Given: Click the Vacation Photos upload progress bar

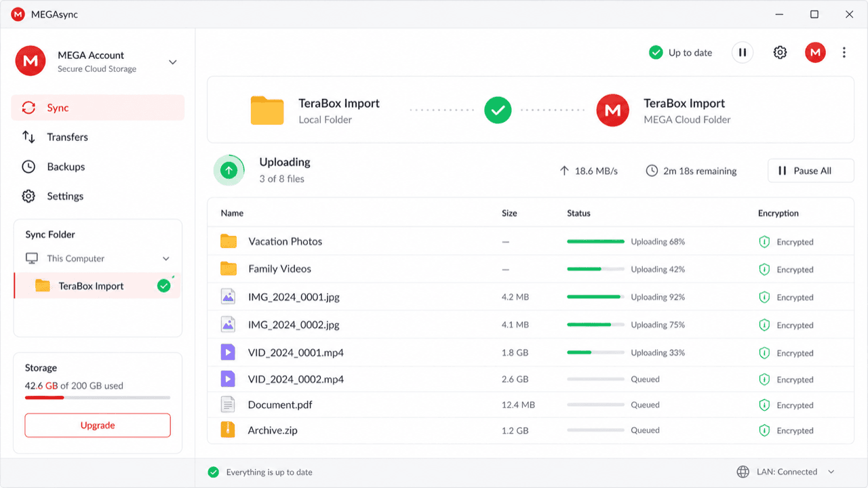Looking at the screenshot, I should coord(595,241).
